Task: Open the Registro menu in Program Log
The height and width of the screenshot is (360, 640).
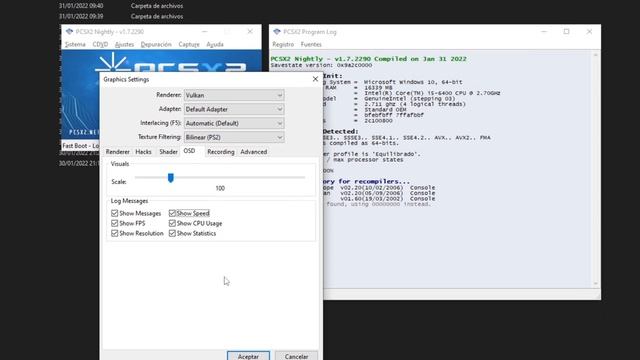Action: tap(283, 44)
